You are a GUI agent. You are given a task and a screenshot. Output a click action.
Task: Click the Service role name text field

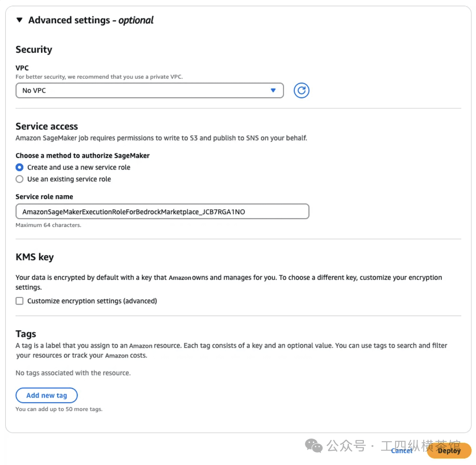[x=162, y=212]
